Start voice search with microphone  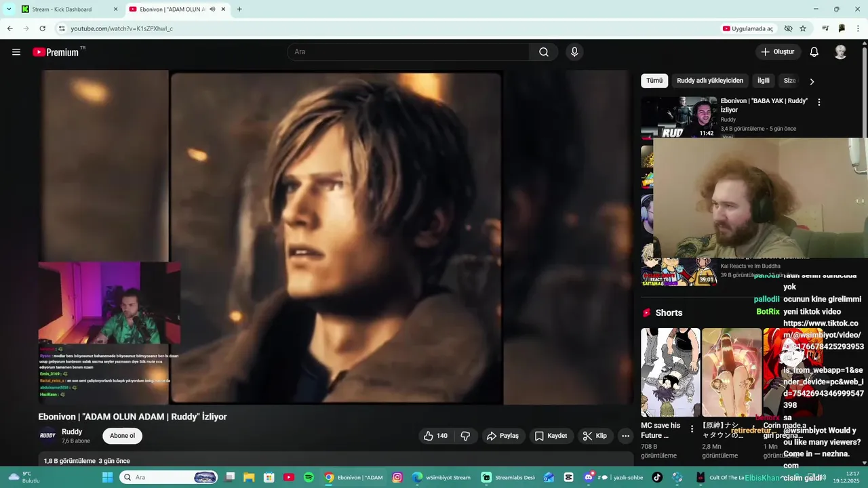(574, 52)
